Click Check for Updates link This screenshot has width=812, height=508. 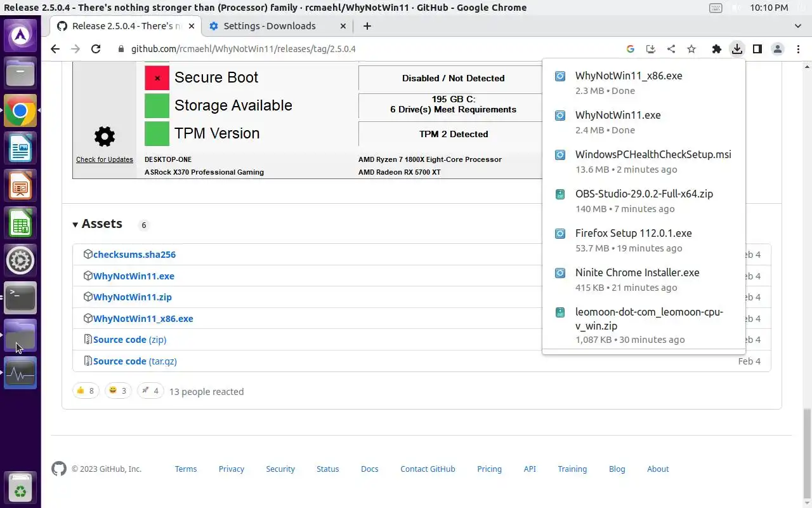click(x=105, y=159)
